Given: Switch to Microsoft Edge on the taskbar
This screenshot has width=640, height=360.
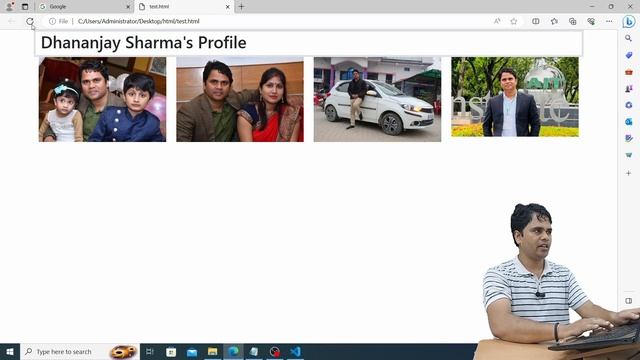Looking at the screenshot, I should tap(233, 351).
